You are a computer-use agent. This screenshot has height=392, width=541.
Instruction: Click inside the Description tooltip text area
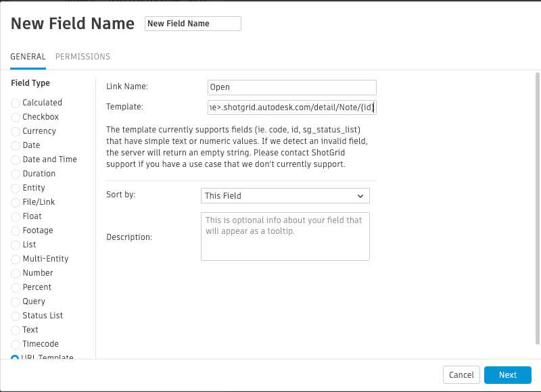pos(285,237)
